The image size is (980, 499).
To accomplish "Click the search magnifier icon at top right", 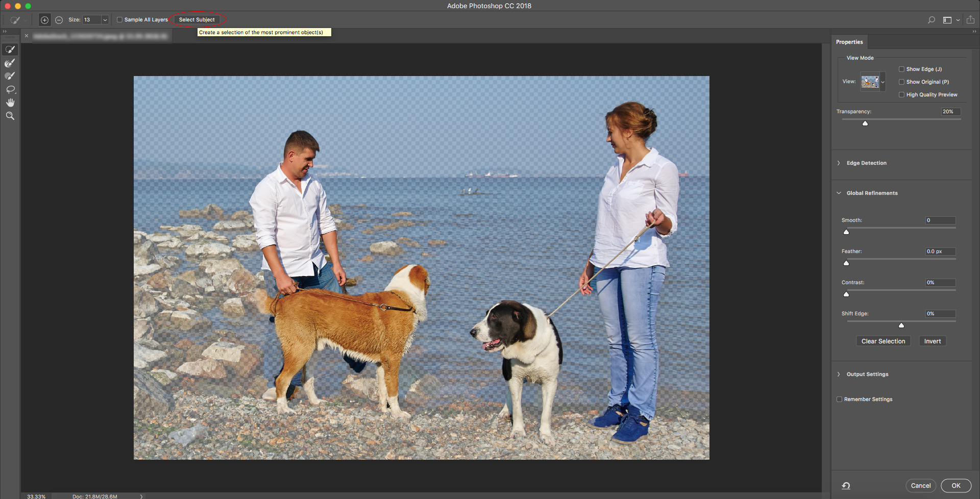I will 932,20.
